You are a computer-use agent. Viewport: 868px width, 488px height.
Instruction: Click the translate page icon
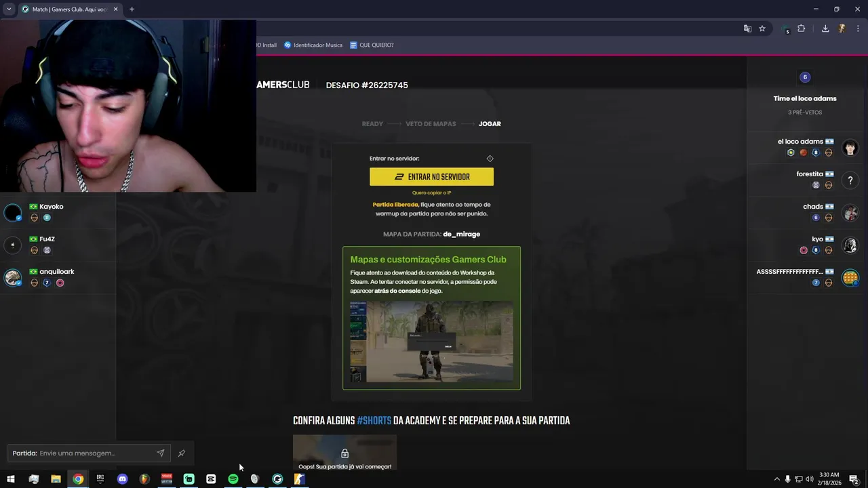(x=747, y=28)
